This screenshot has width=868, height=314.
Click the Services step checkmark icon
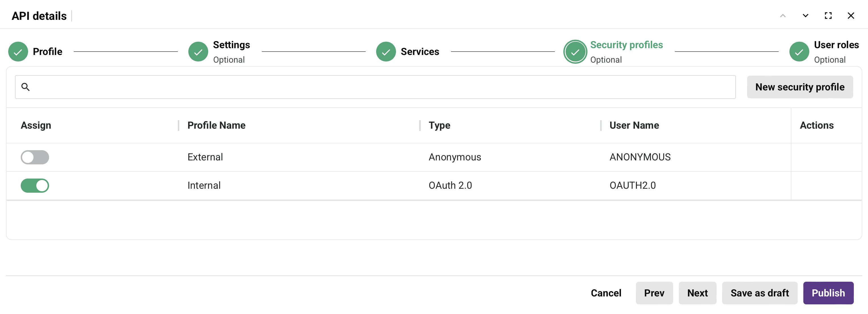click(x=385, y=51)
